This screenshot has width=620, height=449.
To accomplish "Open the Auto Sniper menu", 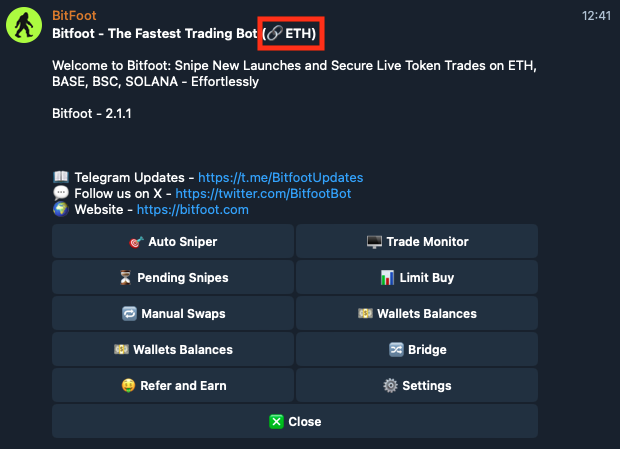I will point(173,241).
